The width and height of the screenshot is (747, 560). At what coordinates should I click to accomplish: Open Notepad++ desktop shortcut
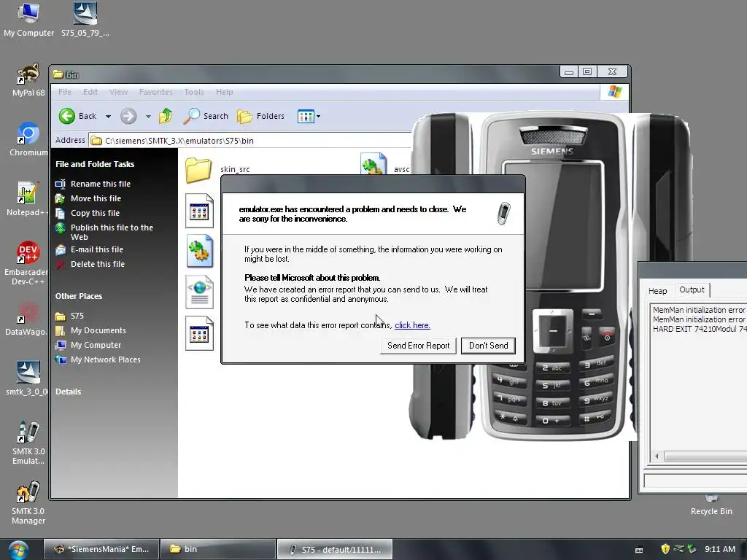tap(27, 198)
